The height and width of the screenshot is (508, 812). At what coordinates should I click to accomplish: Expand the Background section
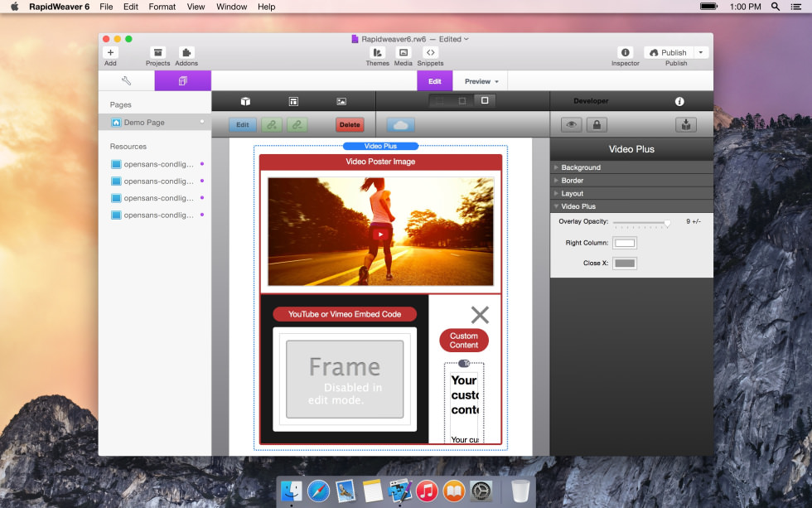(631, 167)
